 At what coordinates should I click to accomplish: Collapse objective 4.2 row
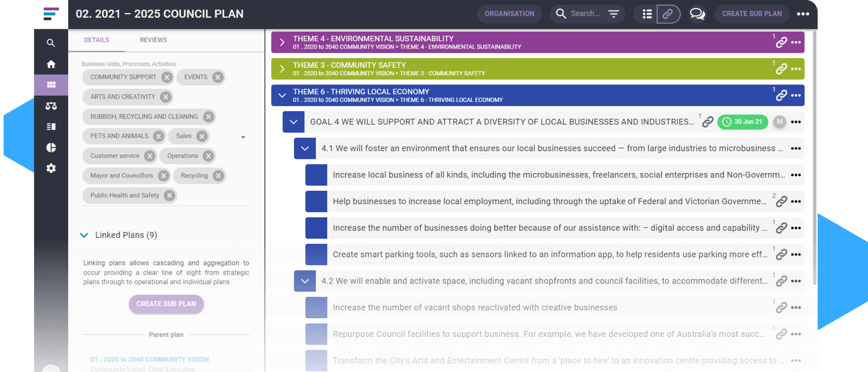click(305, 281)
